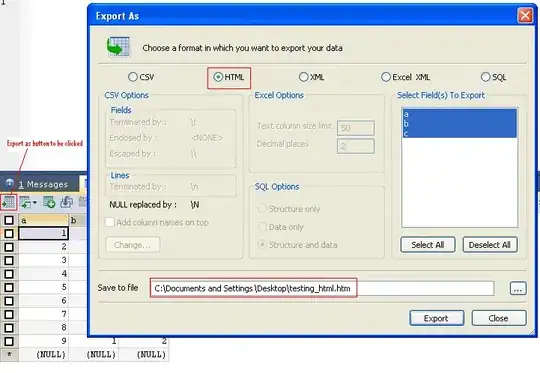Image resolution: width=540 pixels, height=373 pixels.
Task: Click the (NULL) cell under column b
Action: click(94, 355)
